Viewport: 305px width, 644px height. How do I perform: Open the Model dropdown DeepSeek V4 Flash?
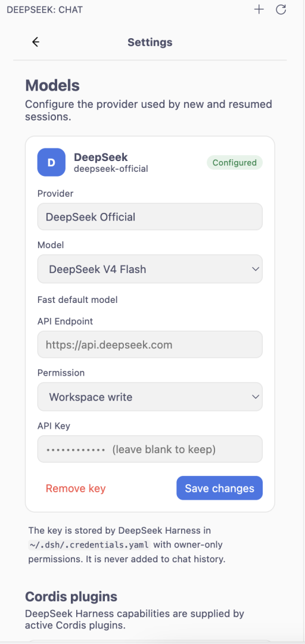click(x=150, y=270)
